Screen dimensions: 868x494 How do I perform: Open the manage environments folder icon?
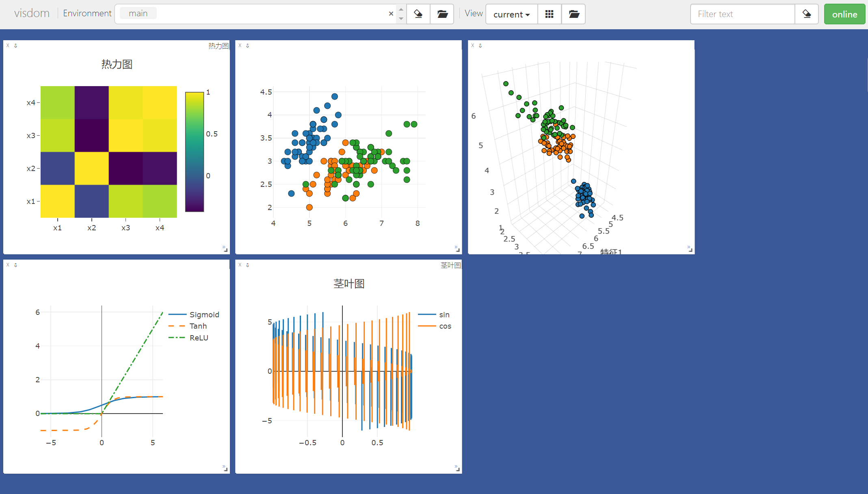442,14
